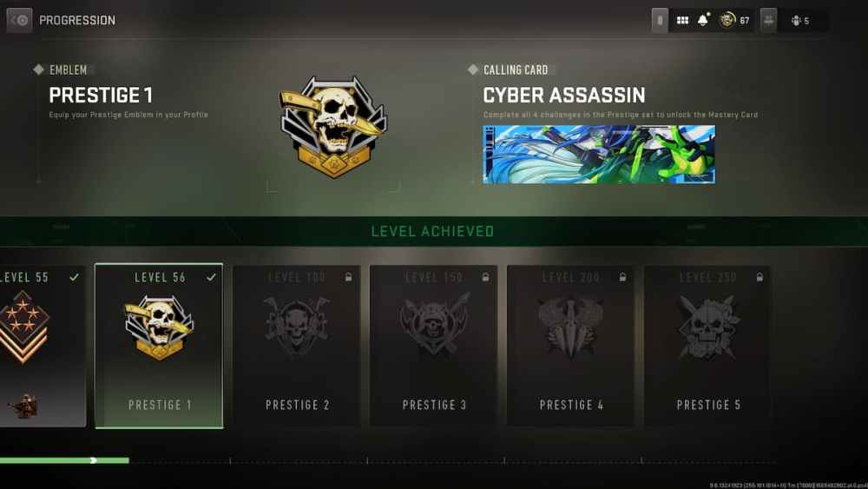Click the lock icon on Level 100 card
Image resolution: width=868 pixels, height=489 pixels.
click(348, 277)
